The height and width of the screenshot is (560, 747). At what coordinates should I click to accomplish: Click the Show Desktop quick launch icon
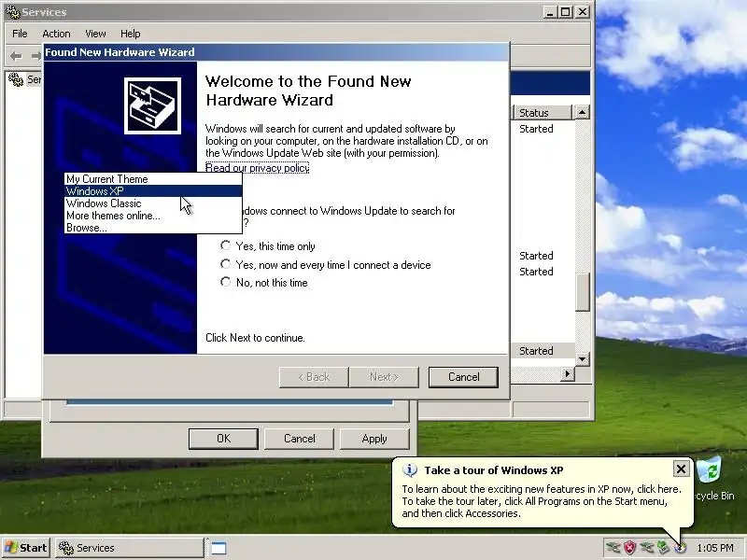[x=218, y=548]
